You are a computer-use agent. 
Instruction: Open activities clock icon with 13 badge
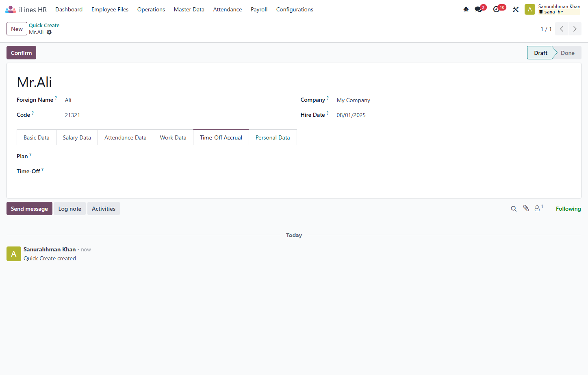[x=497, y=9]
